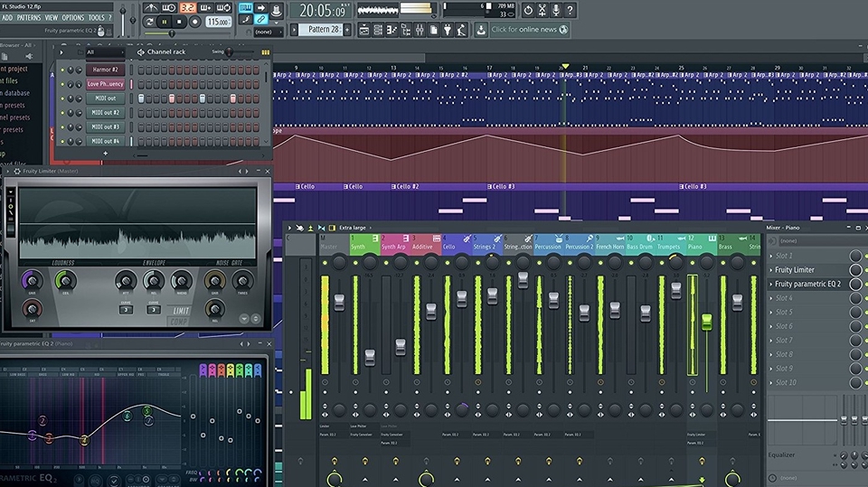
Task: Expand the Fruity parametric EQ 2 slot arrow
Action: [771, 284]
